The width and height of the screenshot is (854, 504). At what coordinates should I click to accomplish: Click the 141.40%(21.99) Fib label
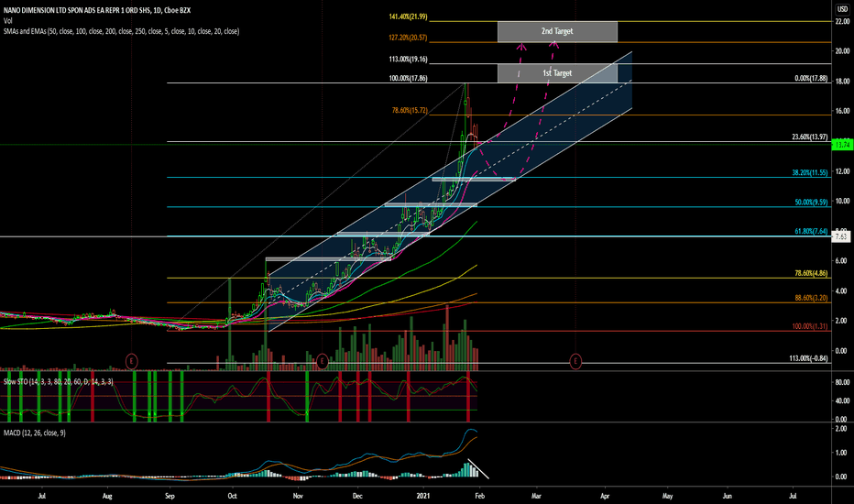(408, 16)
